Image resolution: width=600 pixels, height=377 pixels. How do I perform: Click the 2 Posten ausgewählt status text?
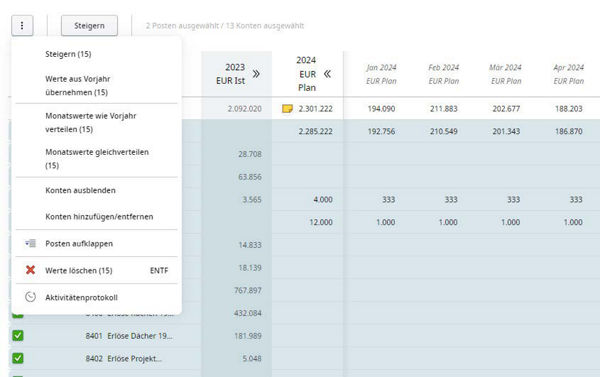click(225, 26)
